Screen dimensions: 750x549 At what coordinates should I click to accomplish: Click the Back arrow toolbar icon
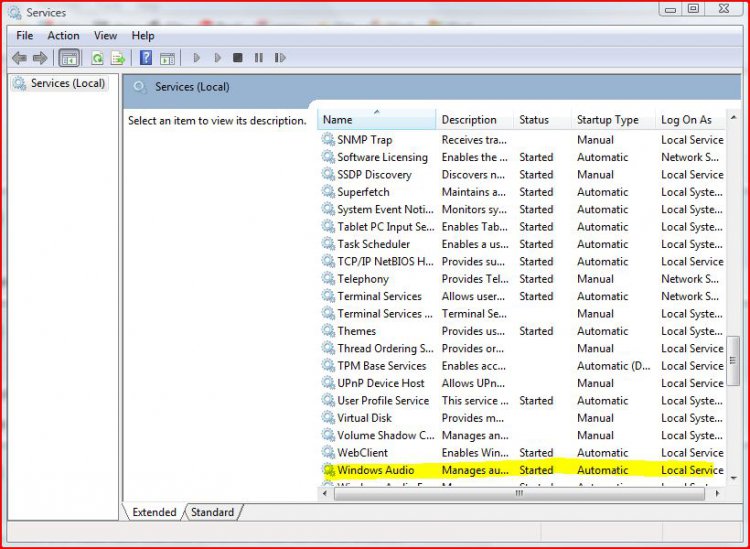19,58
